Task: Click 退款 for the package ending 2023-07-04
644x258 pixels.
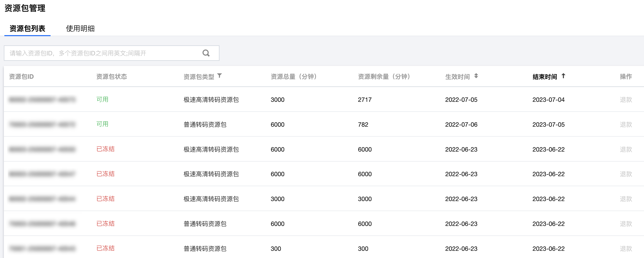Action: 626,100
